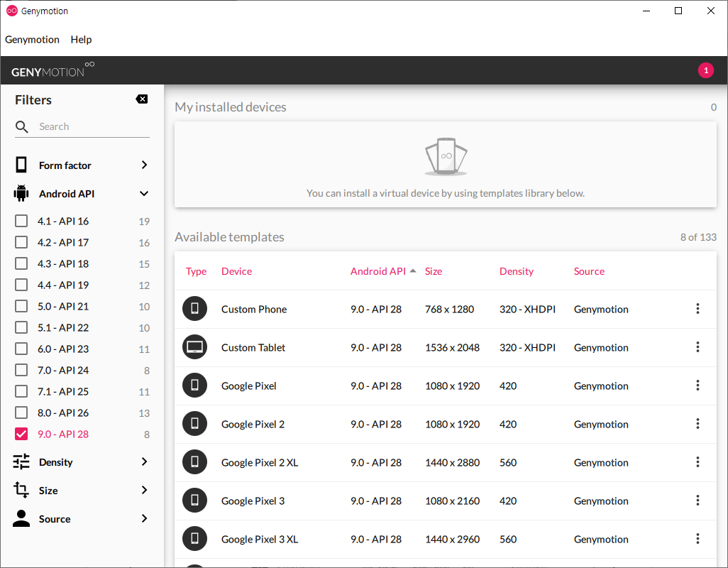Uncheck the 9.0 - API 28 filter

coord(21,434)
